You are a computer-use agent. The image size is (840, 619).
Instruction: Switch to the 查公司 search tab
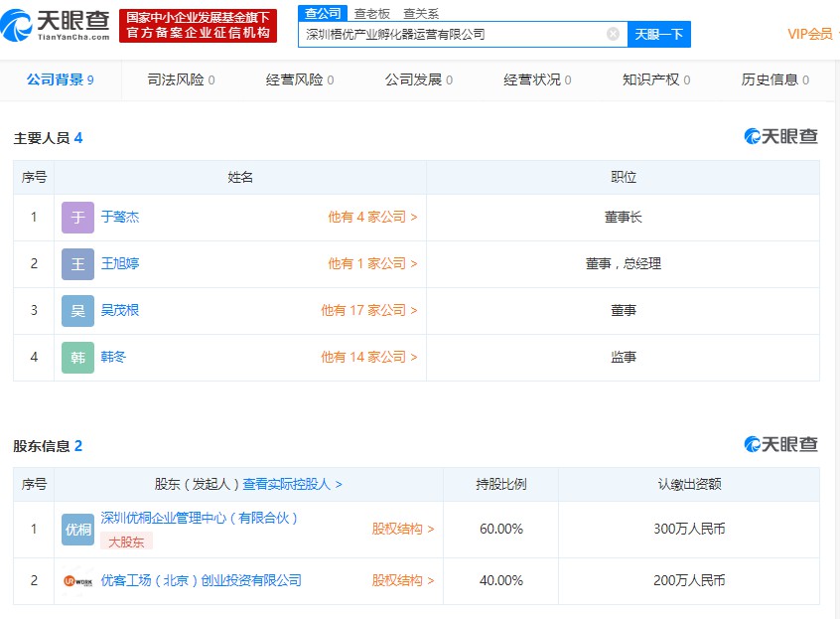point(323,13)
